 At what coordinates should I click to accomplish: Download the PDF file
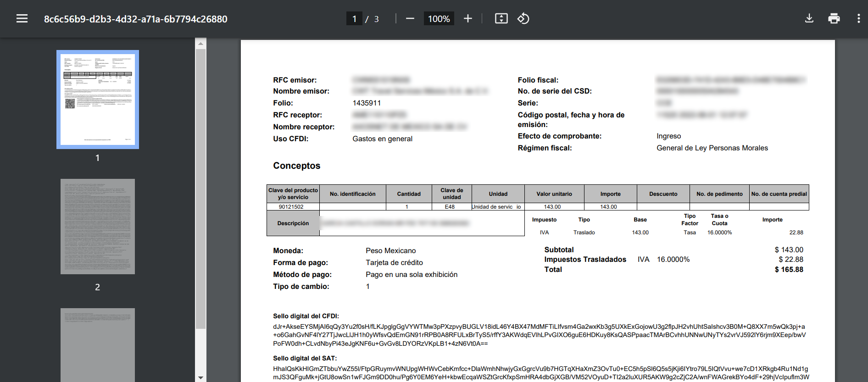[x=809, y=19]
